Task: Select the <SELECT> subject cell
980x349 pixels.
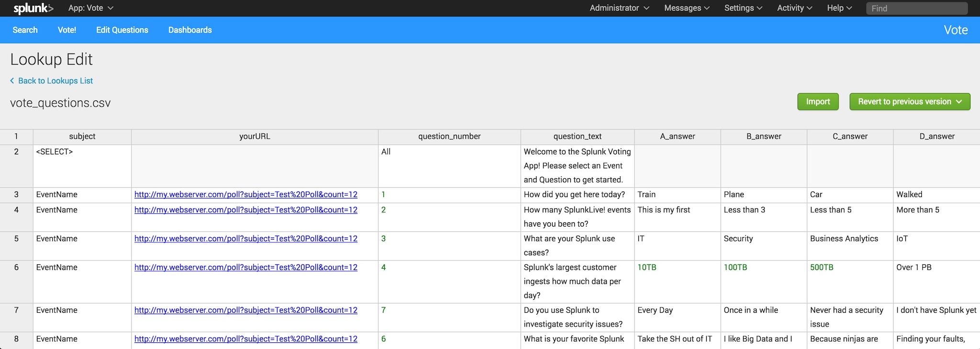Action: [82, 166]
